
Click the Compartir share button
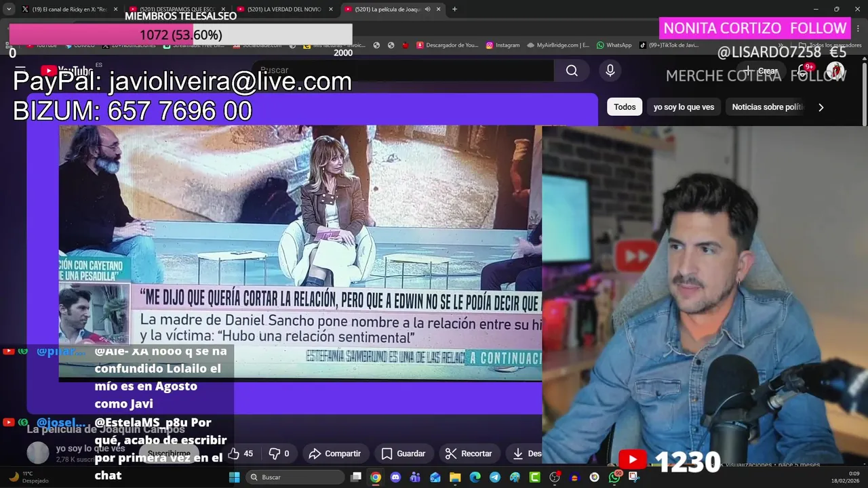pyautogui.click(x=335, y=453)
